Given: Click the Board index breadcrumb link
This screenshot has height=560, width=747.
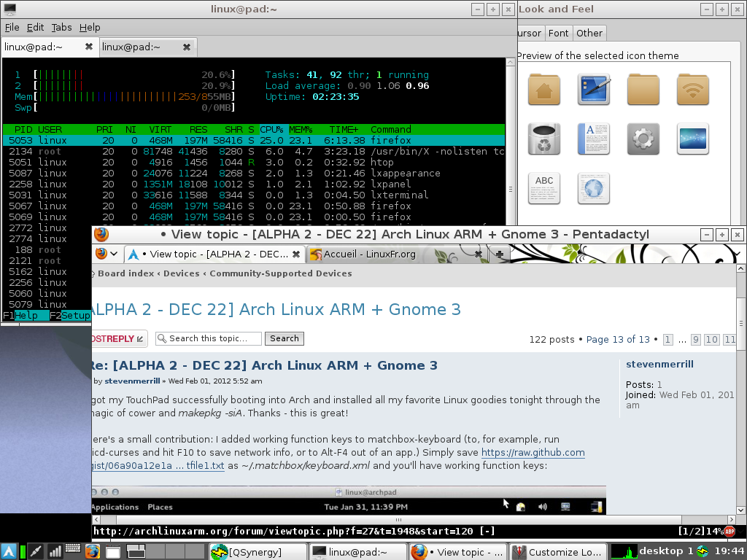Looking at the screenshot, I should 125,273.
